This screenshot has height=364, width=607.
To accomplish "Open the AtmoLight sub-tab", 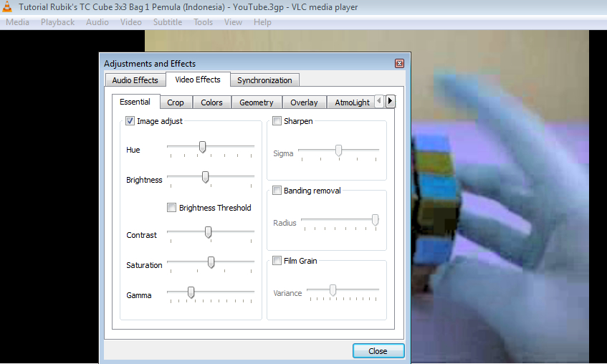I will [352, 102].
